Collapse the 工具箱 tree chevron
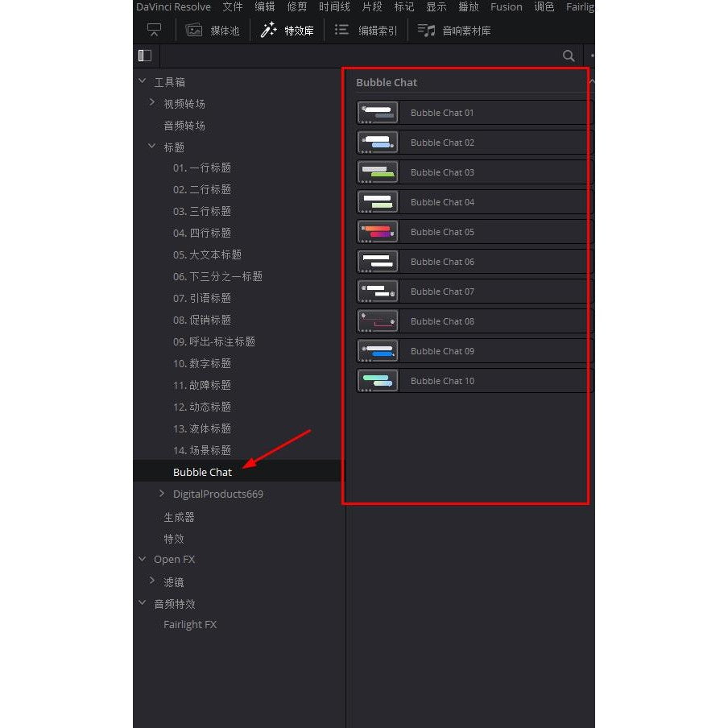The image size is (728, 728). click(143, 81)
